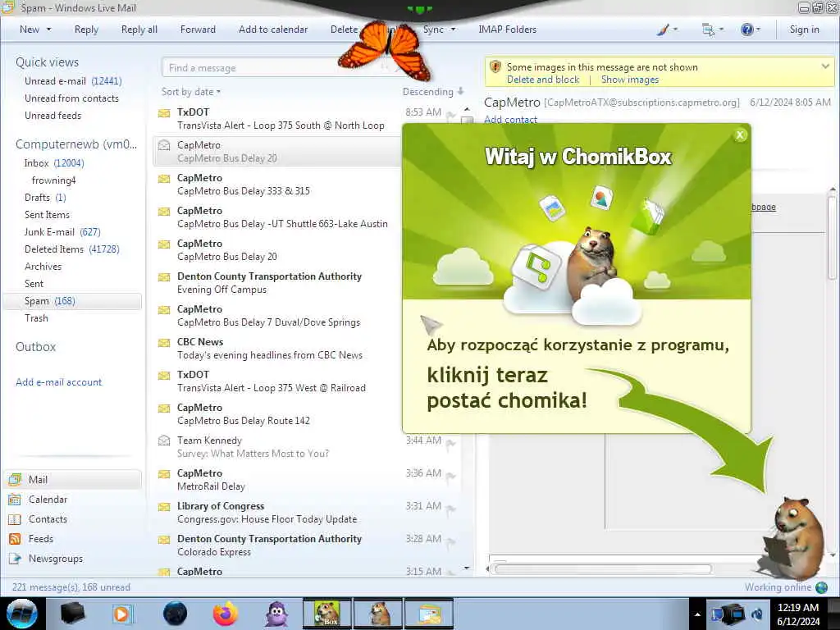This screenshot has width=840, height=630.
Task: Click the Calendar icon in the navigation pane
Action: [15, 500]
